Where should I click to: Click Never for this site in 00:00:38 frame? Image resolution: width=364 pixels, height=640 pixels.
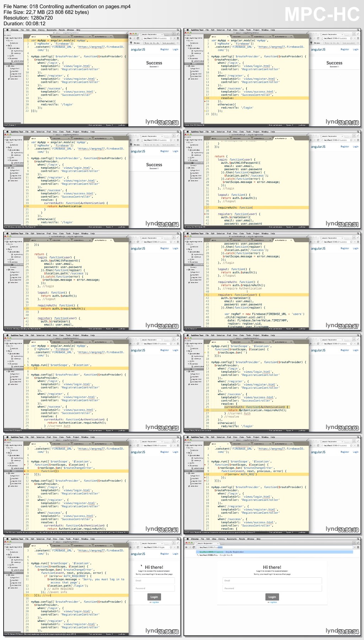(x=152, y=43)
